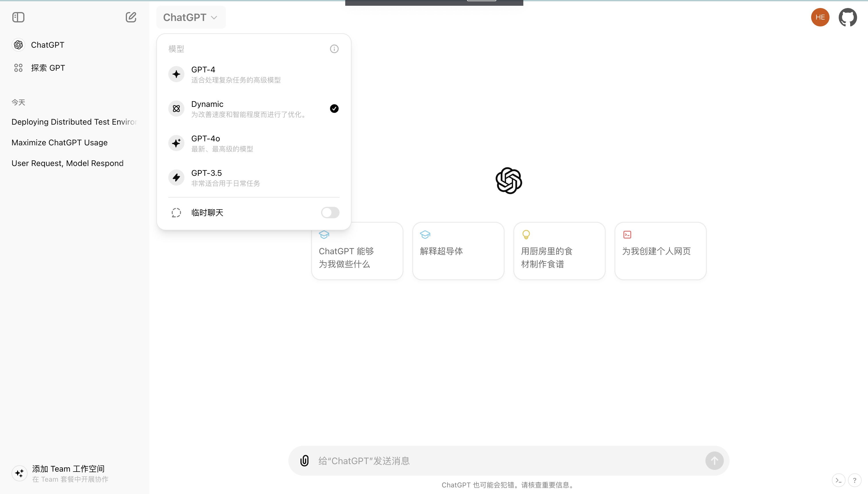Click the Explore GPT grid icon
Screen dimensions: 868x494
point(18,68)
